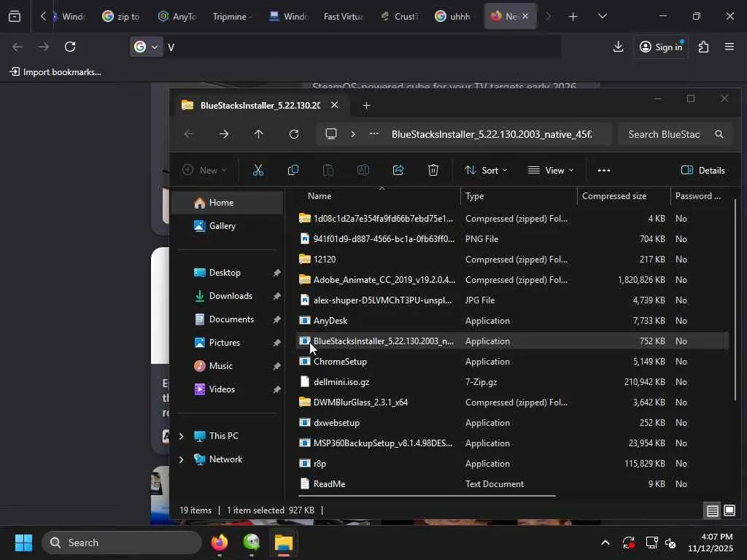The width and height of the screenshot is (747, 560).
Task: Go up one folder level arrow
Action: pos(259,134)
